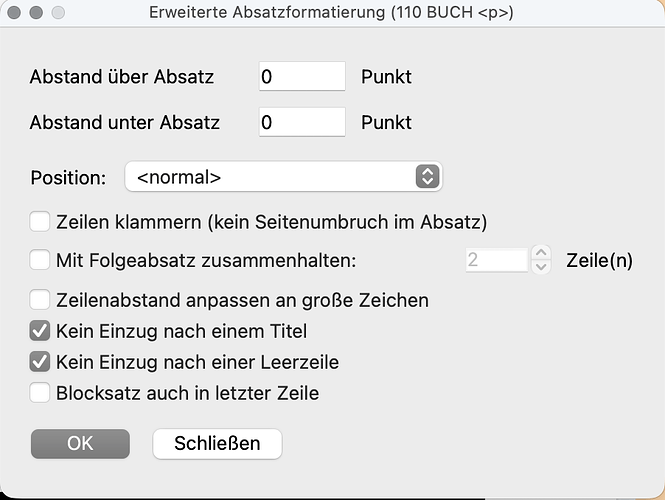Toggle 'Mit Folgeabsatz zusammenhalten' checkbox
The image size is (665, 500).
(x=40, y=260)
